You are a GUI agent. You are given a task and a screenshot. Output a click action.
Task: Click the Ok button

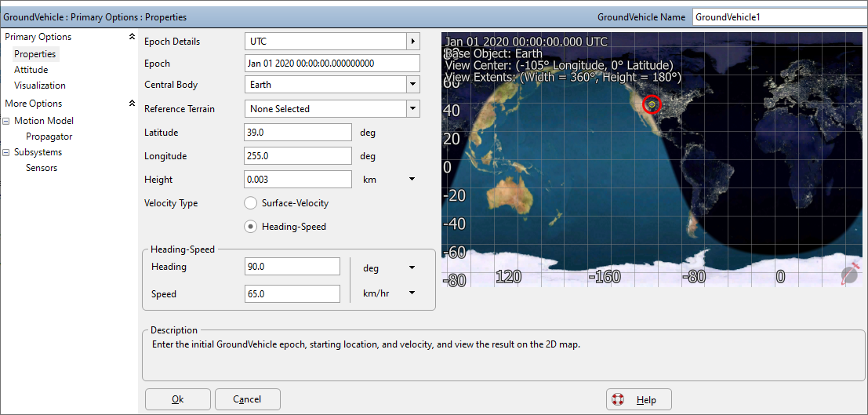(x=178, y=399)
